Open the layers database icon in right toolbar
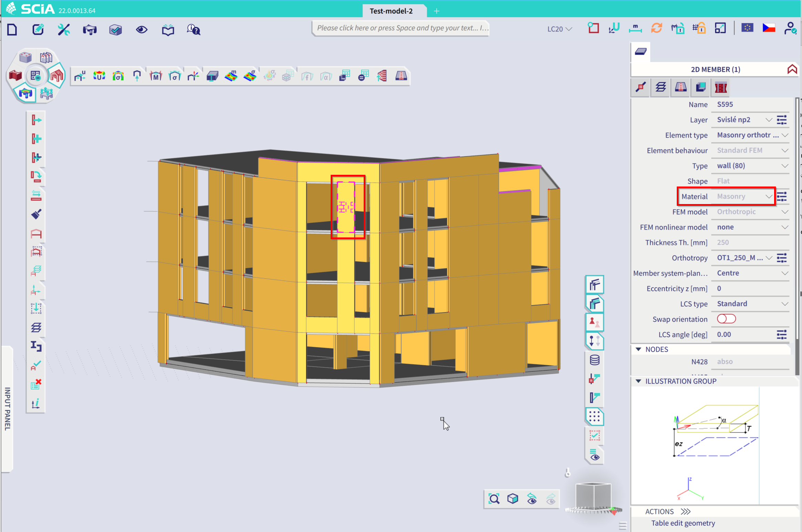This screenshot has height=532, width=802. click(x=595, y=360)
